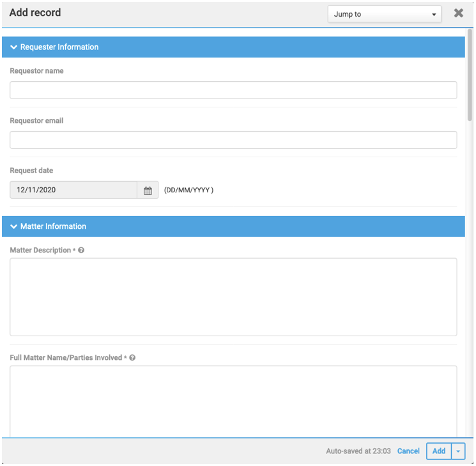This screenshot has width=476, height=466.
Task: Focus the Requestor email field
Action: 233,140
